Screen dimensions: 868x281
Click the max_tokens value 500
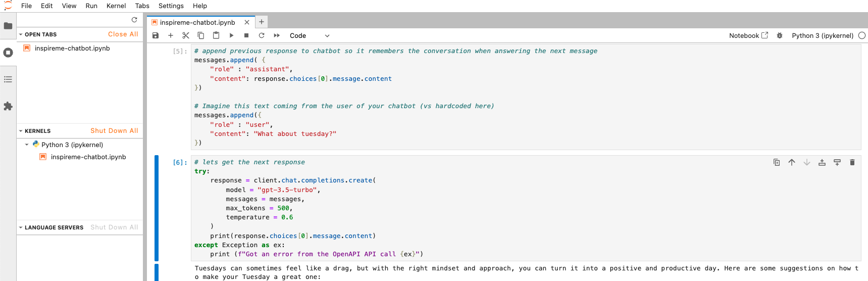point(283,208)
